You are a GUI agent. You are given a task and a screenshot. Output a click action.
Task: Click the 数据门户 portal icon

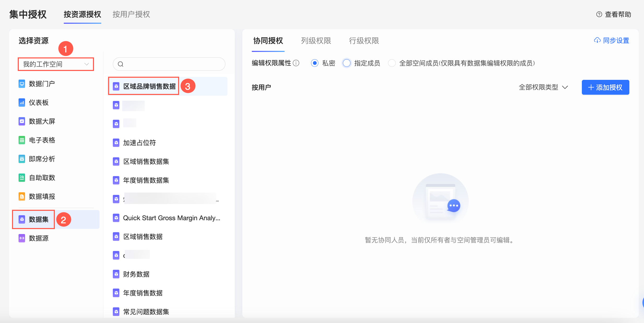point(22,84)
